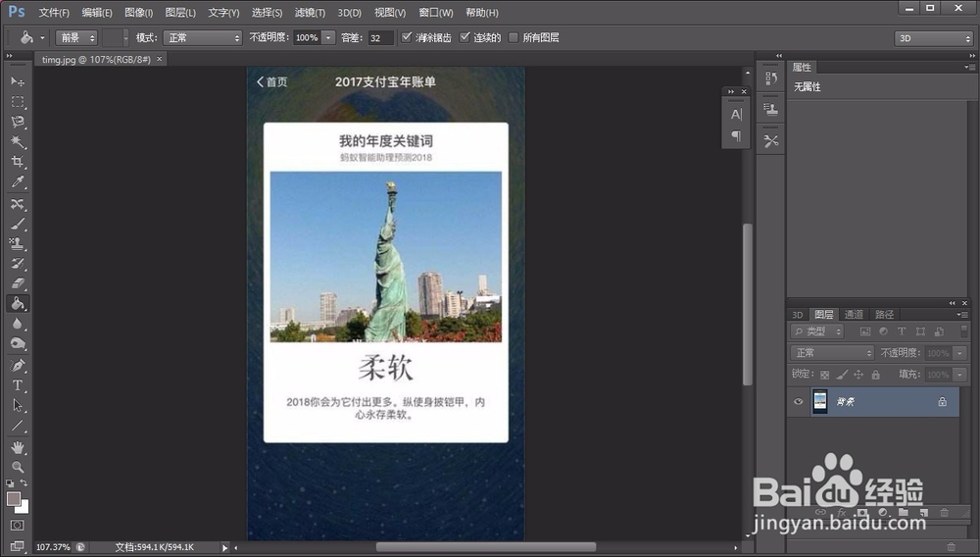The height and width of the screenshot is (557, 980).
Task: Select the Zoom tool
Action: [x=18, y=467]
